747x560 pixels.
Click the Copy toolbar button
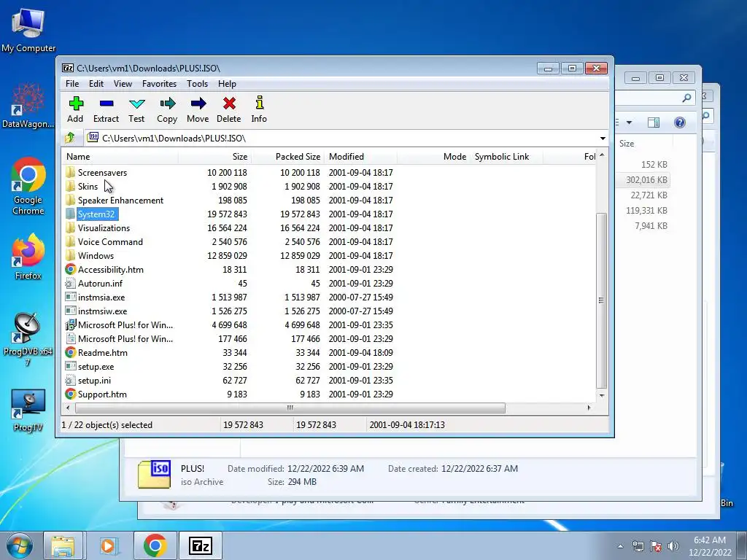[x=167, y=109]
